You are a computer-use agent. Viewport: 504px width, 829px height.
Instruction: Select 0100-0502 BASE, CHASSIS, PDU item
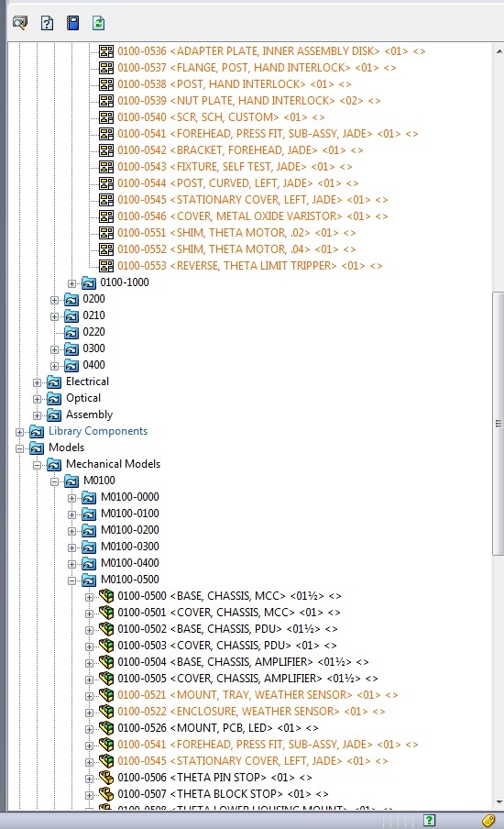click(227, 629)
